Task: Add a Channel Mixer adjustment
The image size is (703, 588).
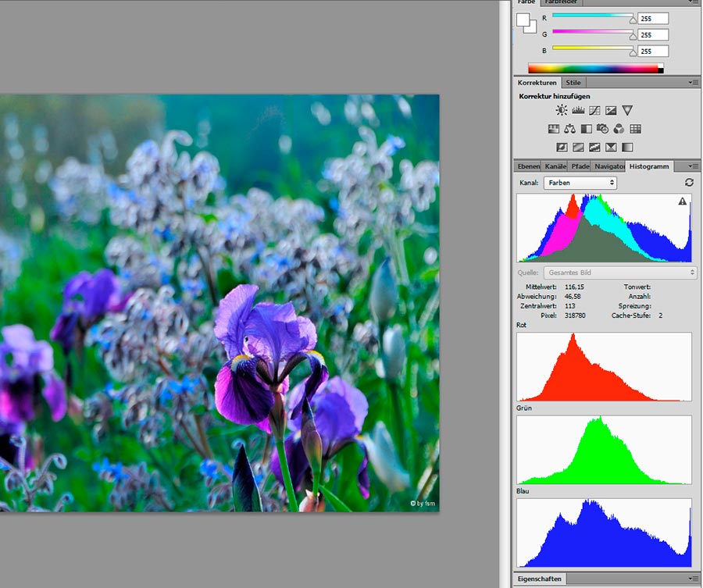Action: (619, 129)
